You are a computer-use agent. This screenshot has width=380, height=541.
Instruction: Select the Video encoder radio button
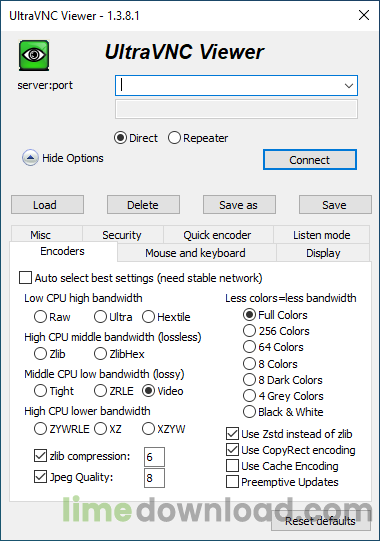pyautogui.click(x=148, y=391)
